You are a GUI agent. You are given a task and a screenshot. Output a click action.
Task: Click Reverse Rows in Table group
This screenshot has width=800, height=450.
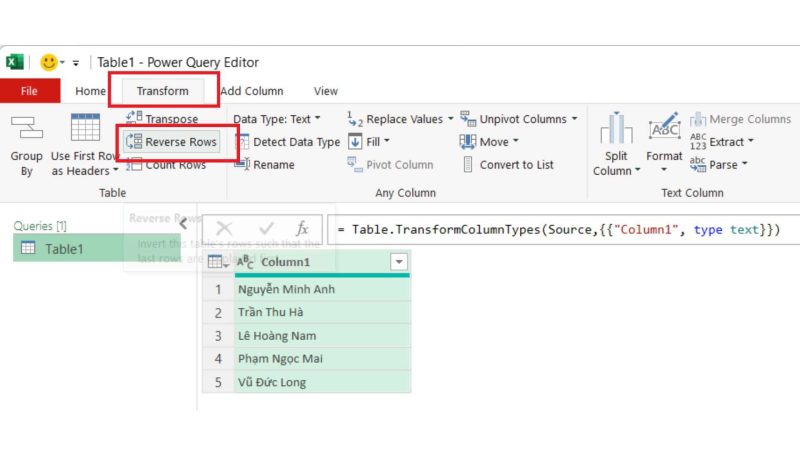(171, 141)
